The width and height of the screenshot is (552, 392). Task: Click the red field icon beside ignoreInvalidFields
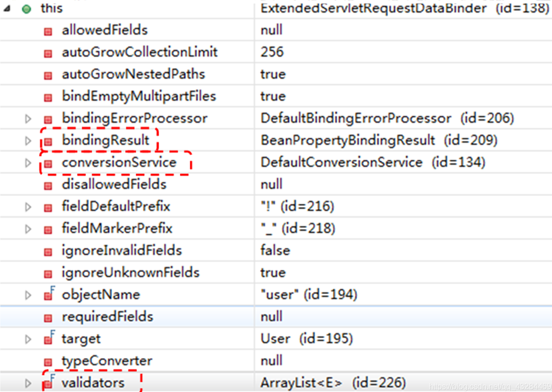(48, 252)
